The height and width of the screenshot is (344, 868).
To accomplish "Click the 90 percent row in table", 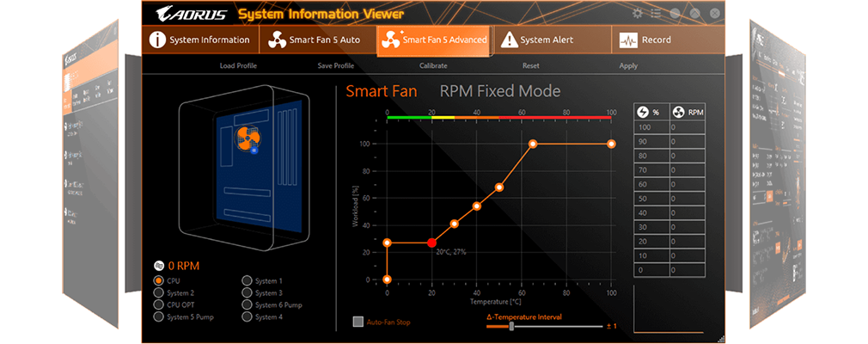I will coord(669,142).
